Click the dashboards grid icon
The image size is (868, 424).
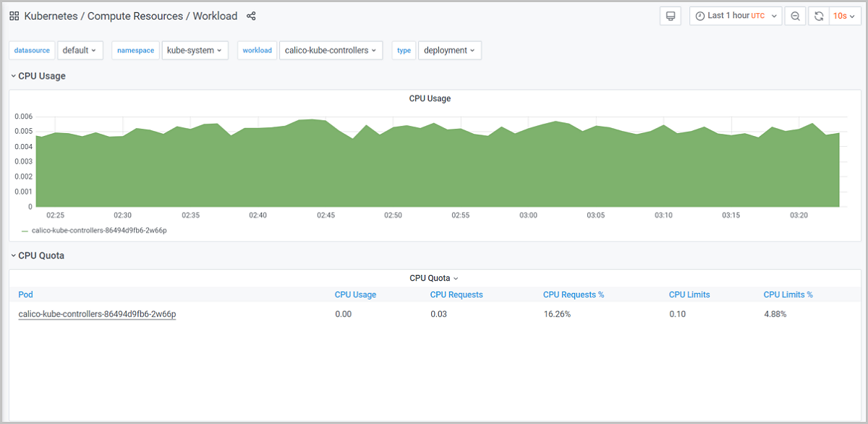[x=14, y=16]
